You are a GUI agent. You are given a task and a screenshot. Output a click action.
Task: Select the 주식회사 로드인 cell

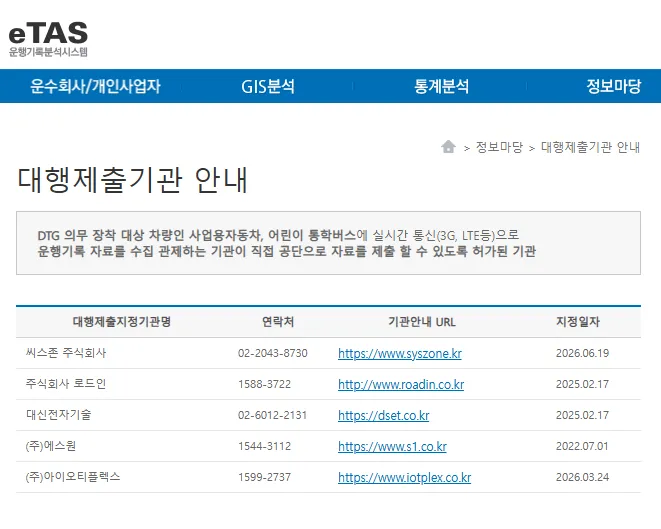pos(66,384)
